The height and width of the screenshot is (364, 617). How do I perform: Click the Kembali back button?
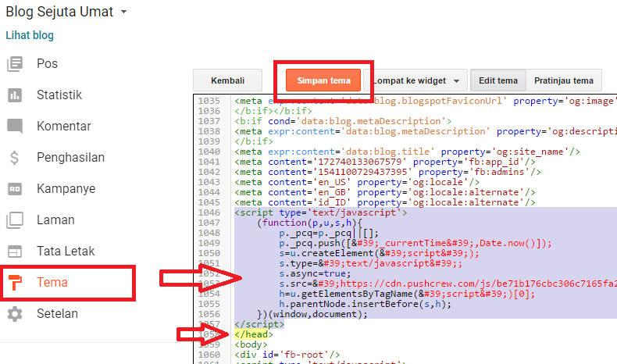[227, 80]
